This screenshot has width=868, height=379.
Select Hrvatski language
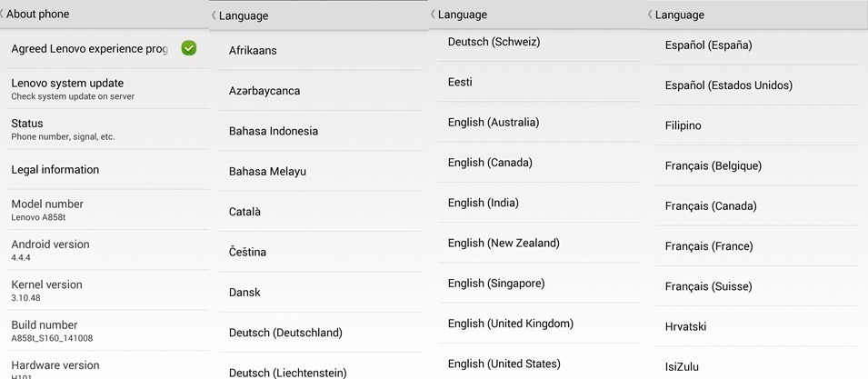[x=756, y=326]
